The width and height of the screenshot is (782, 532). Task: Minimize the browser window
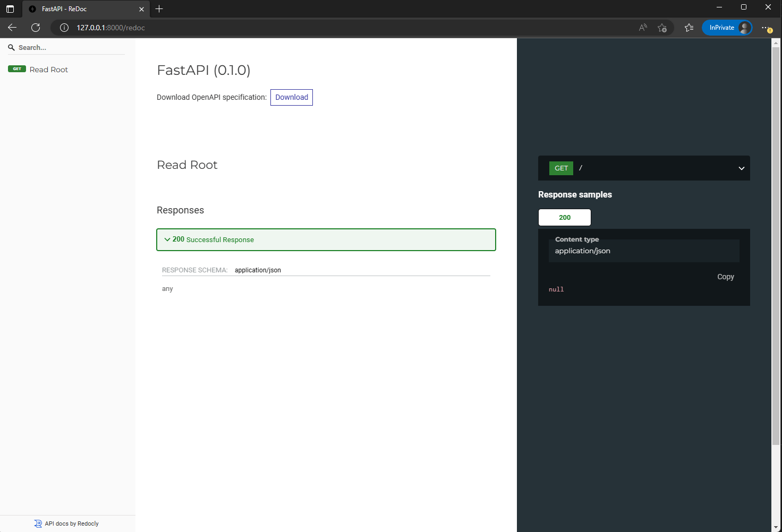(x=719, y=7)
